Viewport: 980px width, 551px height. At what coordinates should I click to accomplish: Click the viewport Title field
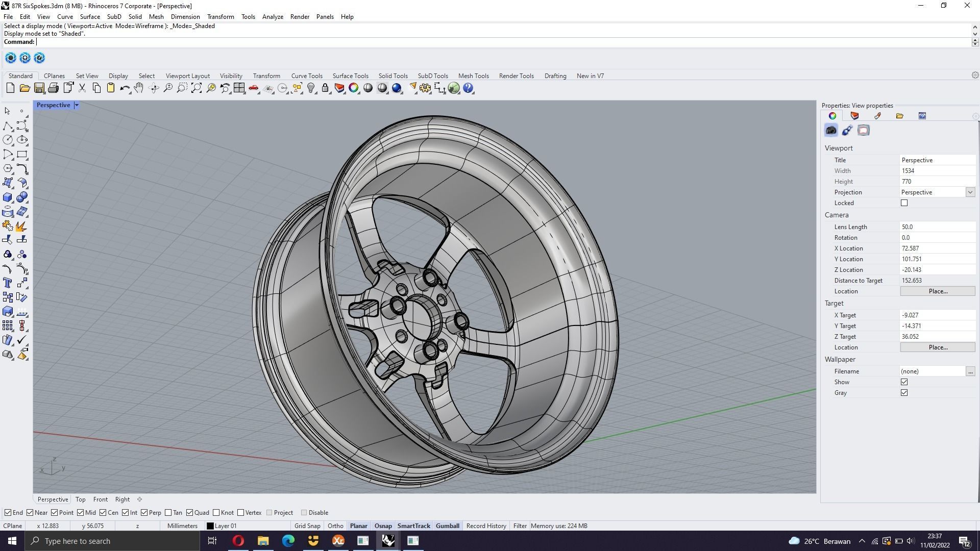(x=938, y=160)
